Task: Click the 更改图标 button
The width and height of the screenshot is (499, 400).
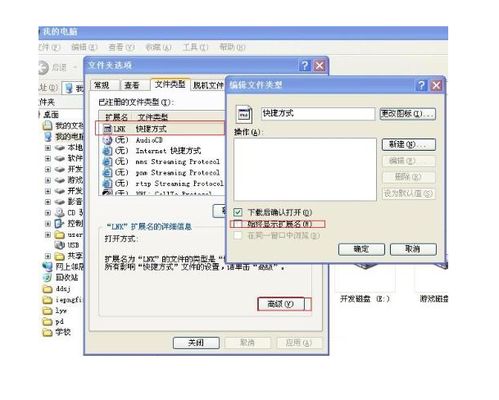Action: [x=408, y=114]
